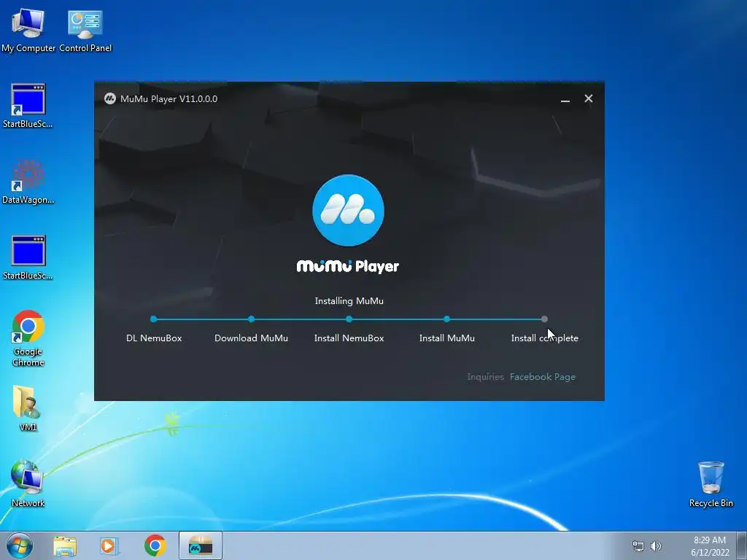This screenshot has height=560, width=747.
Task: Open the Windows Start menu
Action: [x=20, y=545]
